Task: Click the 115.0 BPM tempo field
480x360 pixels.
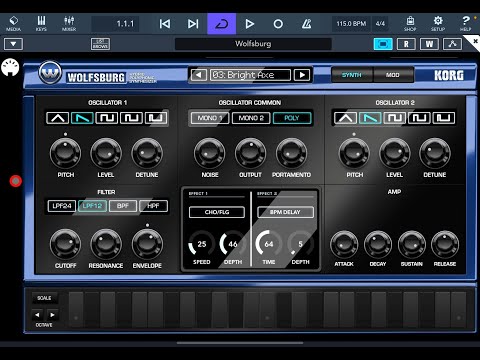Action: click(x=351, y=24)
